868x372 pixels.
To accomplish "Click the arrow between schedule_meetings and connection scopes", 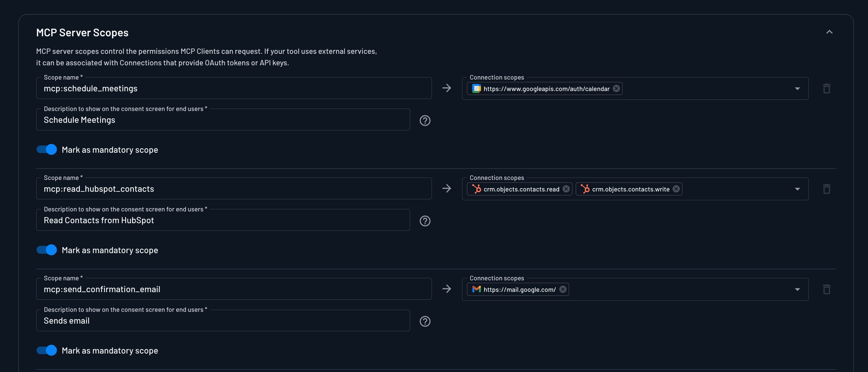I will (446, 88).
